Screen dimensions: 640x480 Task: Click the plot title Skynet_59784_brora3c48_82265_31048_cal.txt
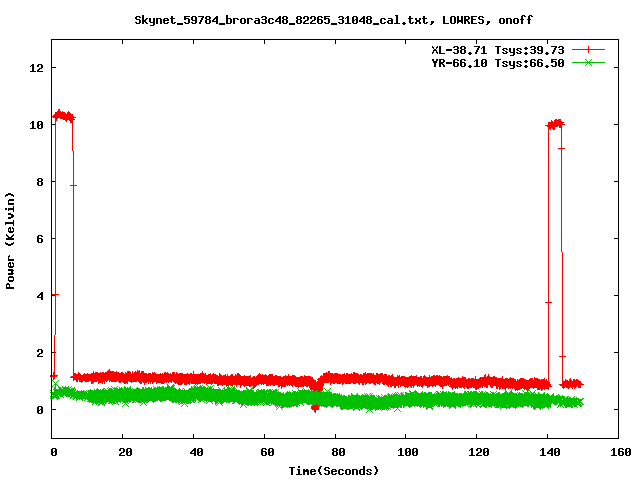[282, 20]
